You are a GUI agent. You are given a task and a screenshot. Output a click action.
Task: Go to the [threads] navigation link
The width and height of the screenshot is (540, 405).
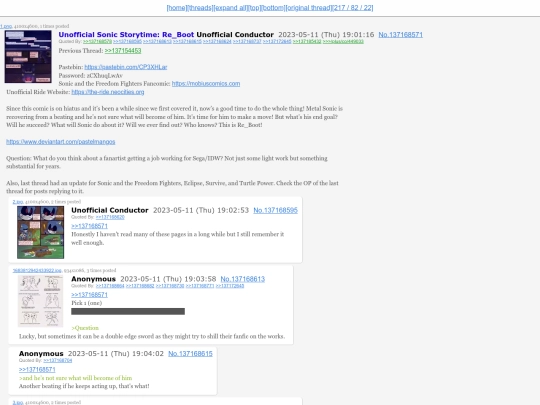click(200, 8)
